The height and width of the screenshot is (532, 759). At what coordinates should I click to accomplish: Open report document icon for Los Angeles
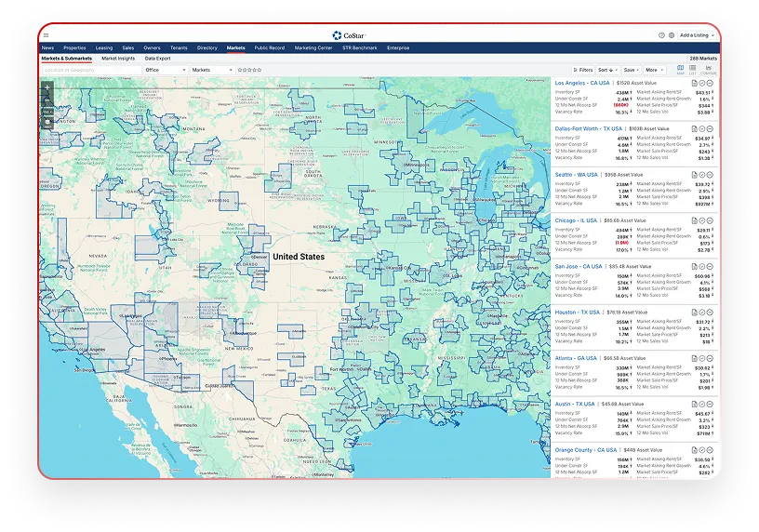pos(694,84)
